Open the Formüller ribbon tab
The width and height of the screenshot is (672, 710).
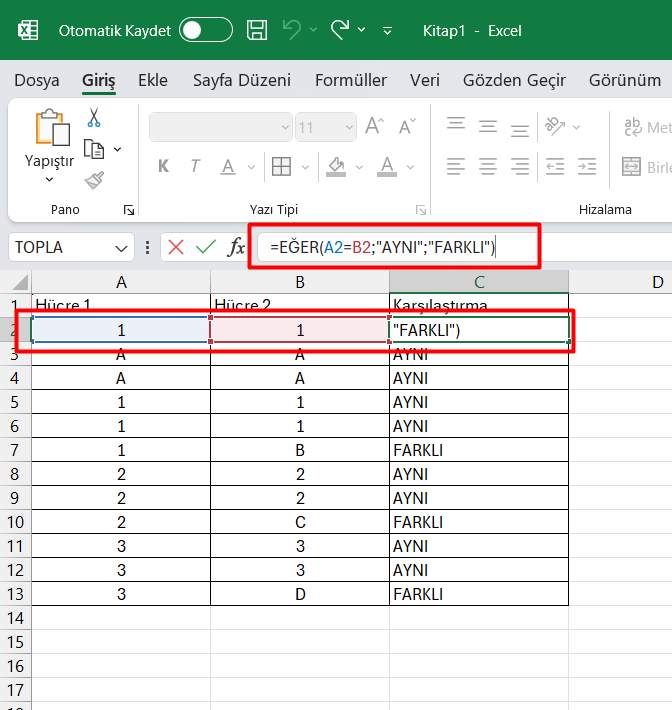(x=350, y=80)
